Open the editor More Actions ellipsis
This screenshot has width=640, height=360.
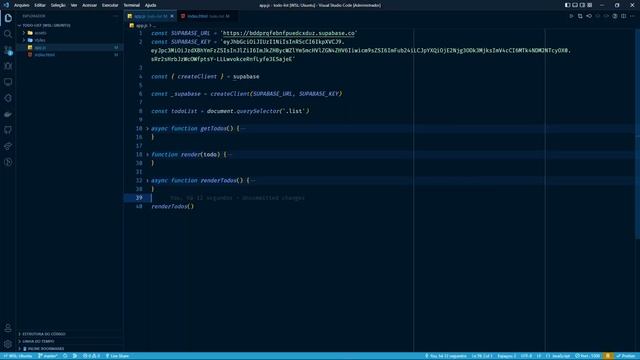(x=633, y=16)
